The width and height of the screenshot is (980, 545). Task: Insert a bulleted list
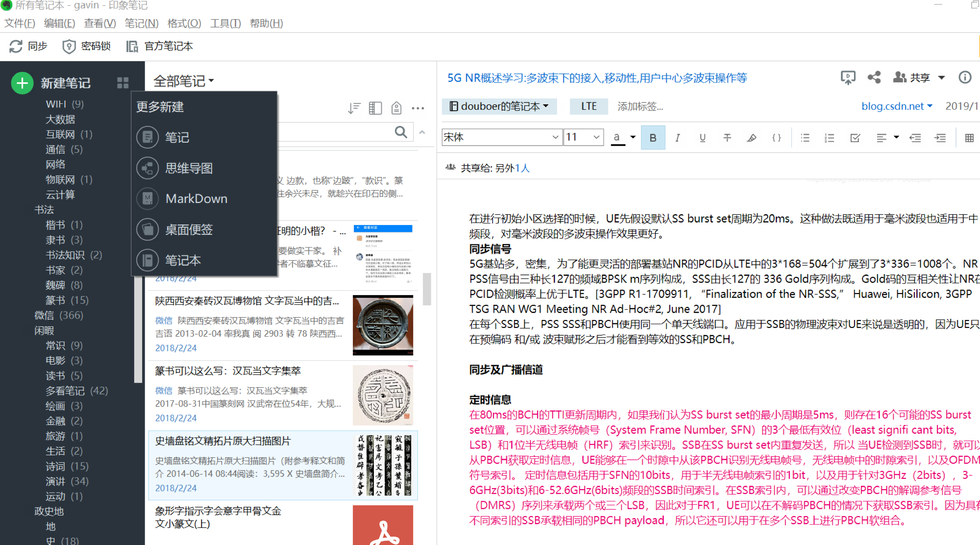coord(805,138)
